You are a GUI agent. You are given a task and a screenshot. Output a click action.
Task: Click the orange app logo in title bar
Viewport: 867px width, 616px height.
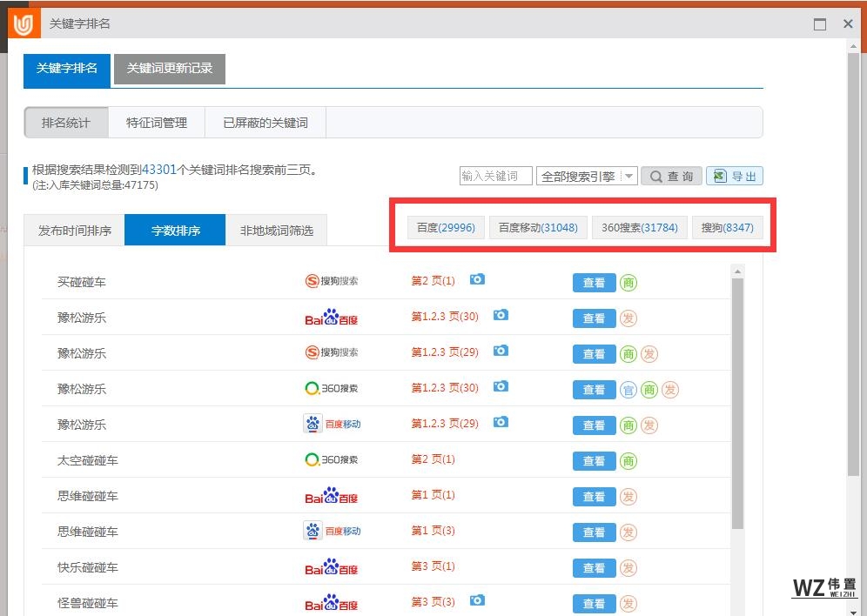(x=24, y=24)
